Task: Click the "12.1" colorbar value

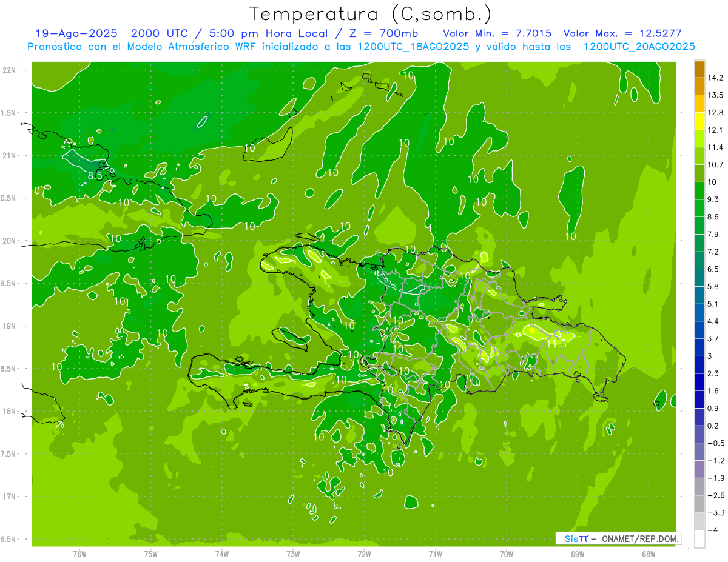Action: coord(715,130)
